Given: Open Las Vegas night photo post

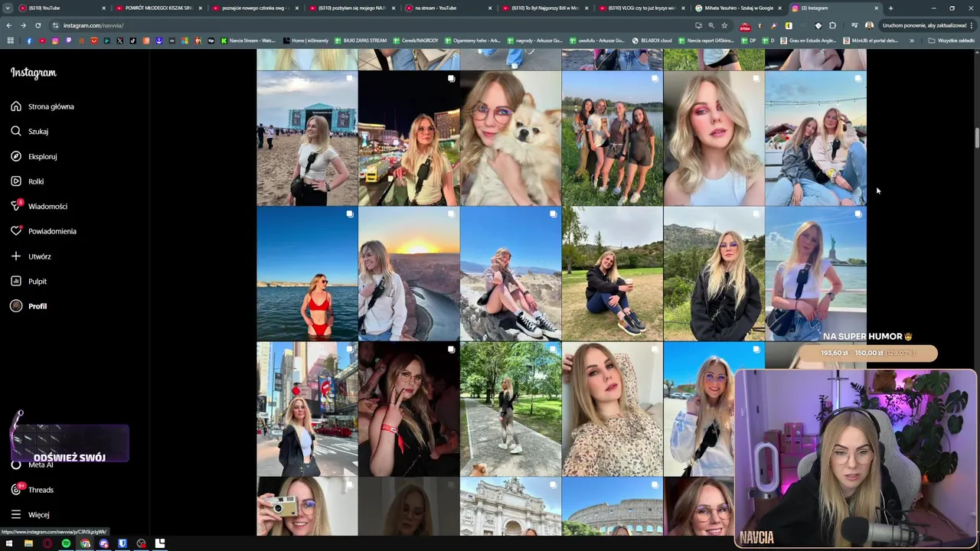Looking at the screenshot, I should (x=409, y=139).
